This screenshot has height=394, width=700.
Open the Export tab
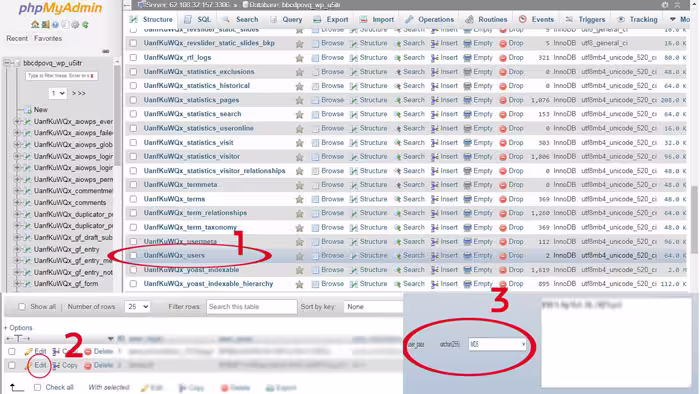click(x=331, y=20)
